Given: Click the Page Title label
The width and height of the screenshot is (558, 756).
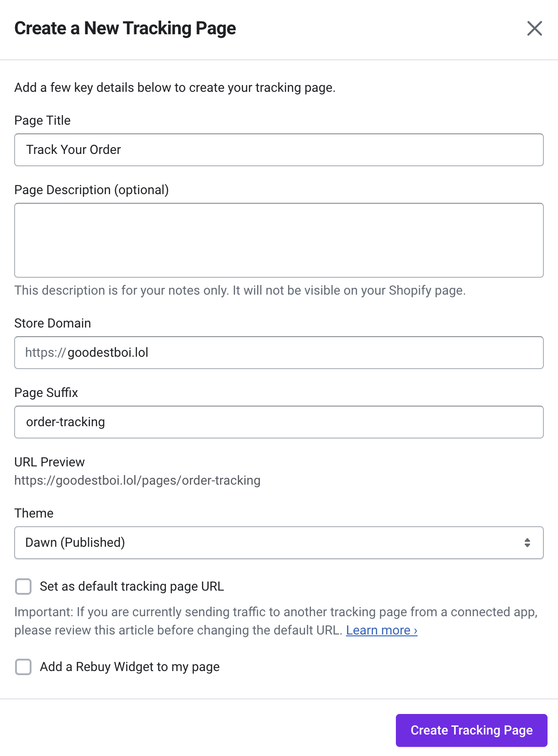Looking at the screenshot, I should coord(42,121).
